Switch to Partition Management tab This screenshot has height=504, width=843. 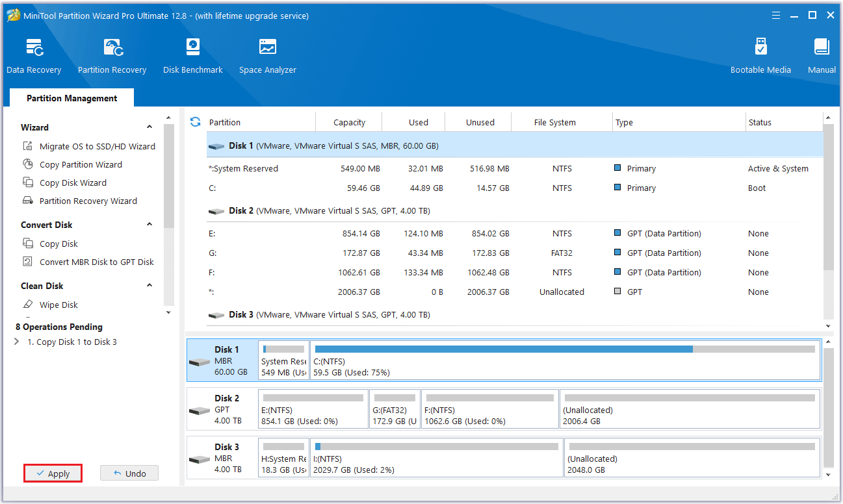point(72,98)
